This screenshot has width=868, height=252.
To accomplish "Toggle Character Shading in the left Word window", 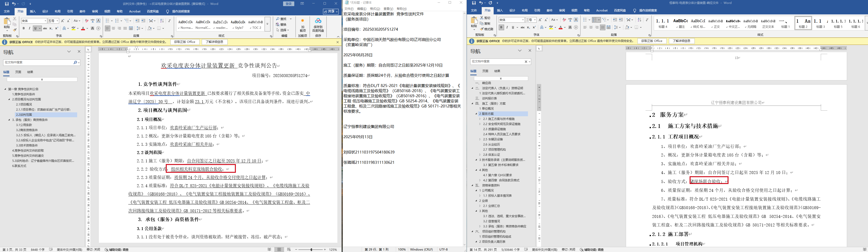I will [92, 28].
